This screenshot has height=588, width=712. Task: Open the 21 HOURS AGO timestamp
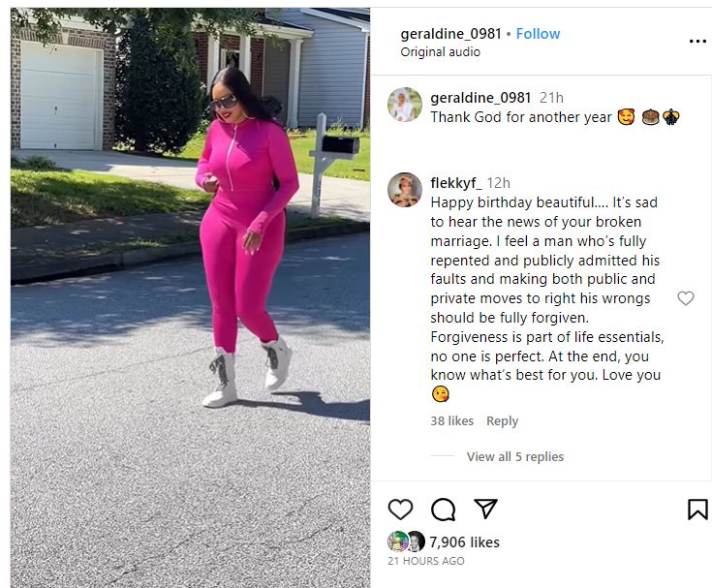click(426, 561)
